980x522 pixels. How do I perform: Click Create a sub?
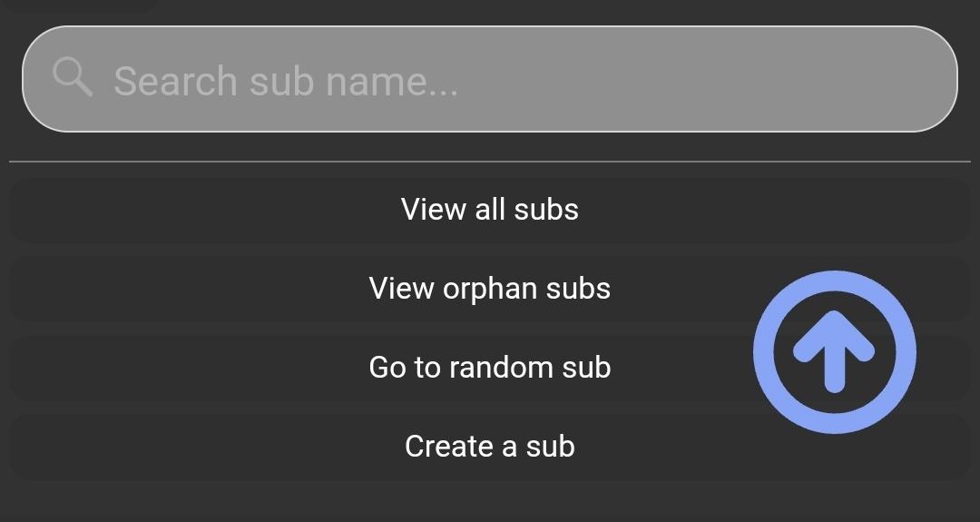point(490,447)
